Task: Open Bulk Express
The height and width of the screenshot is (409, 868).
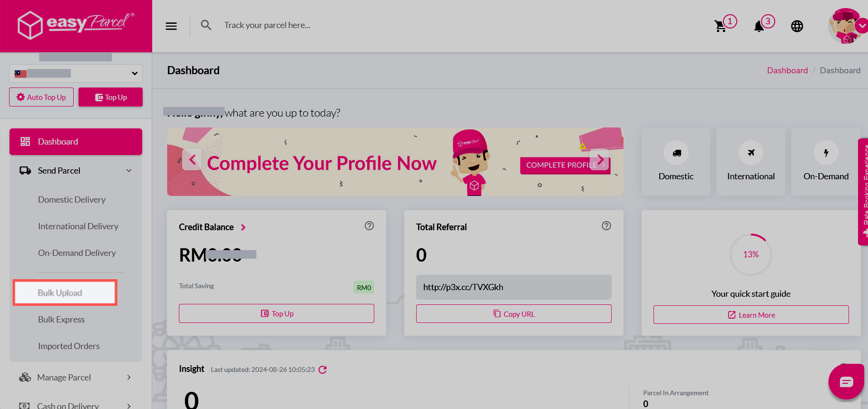Action: point(61,320)
